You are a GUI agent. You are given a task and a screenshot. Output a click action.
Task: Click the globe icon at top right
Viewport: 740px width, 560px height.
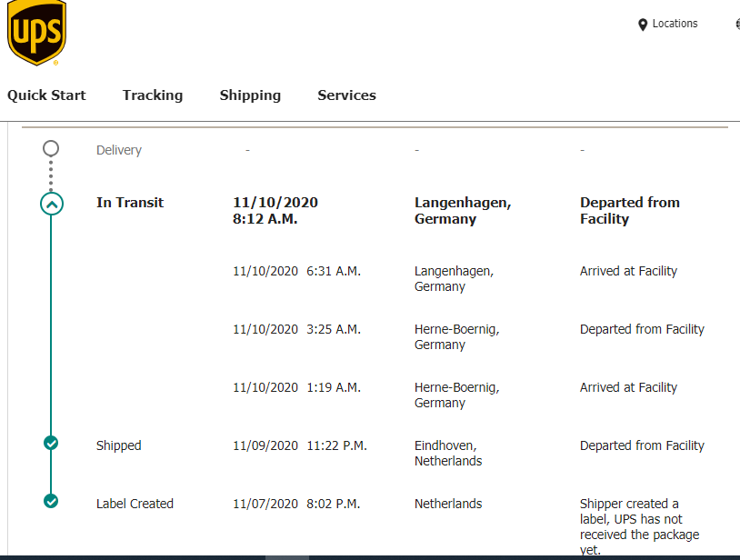737,24
